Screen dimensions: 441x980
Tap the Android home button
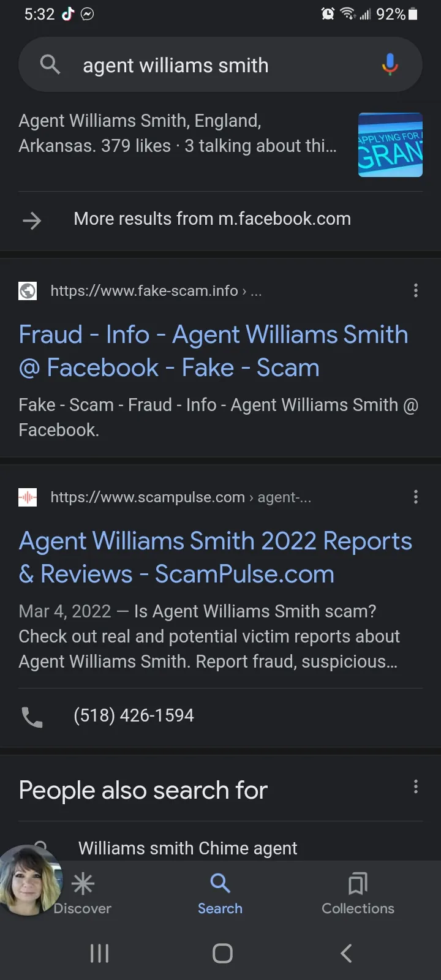tap(222, 953)
